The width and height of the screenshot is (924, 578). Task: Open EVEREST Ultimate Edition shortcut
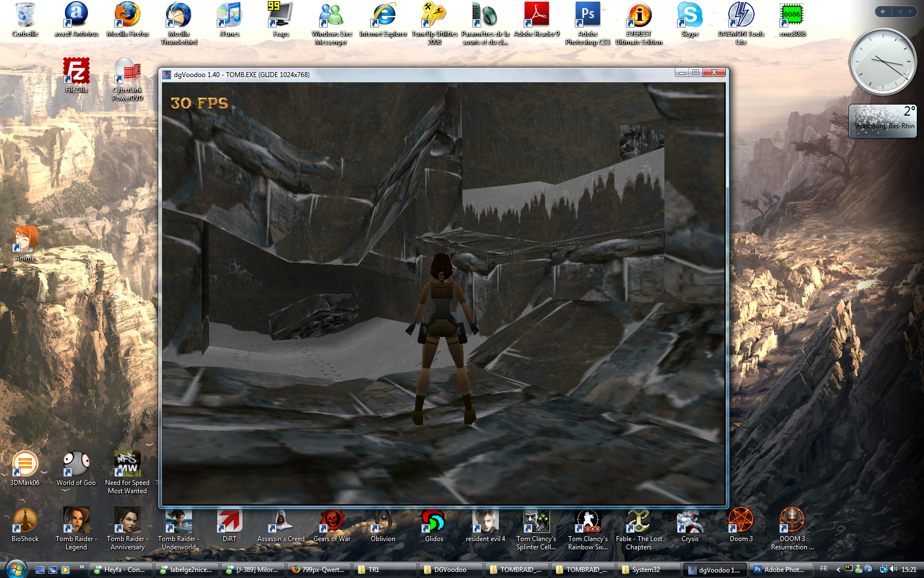tap(639, 23)
